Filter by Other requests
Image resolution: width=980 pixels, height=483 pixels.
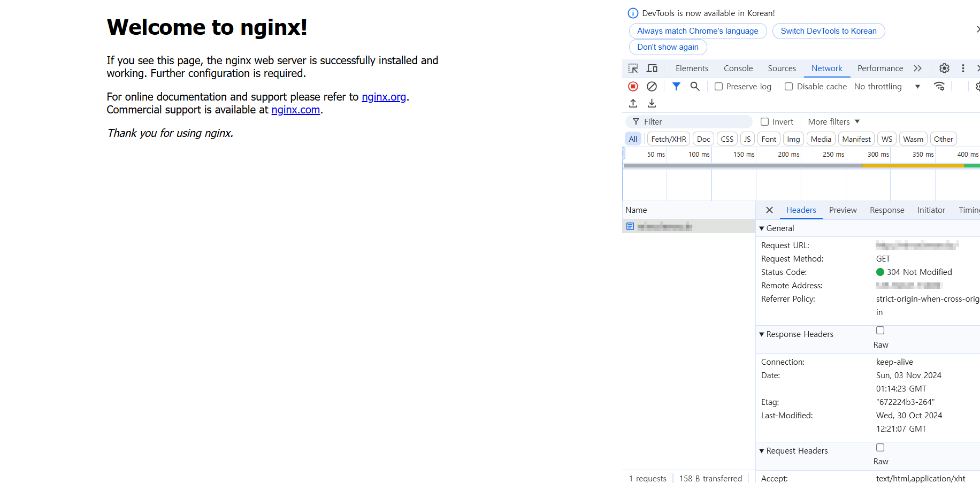[943, 139]
